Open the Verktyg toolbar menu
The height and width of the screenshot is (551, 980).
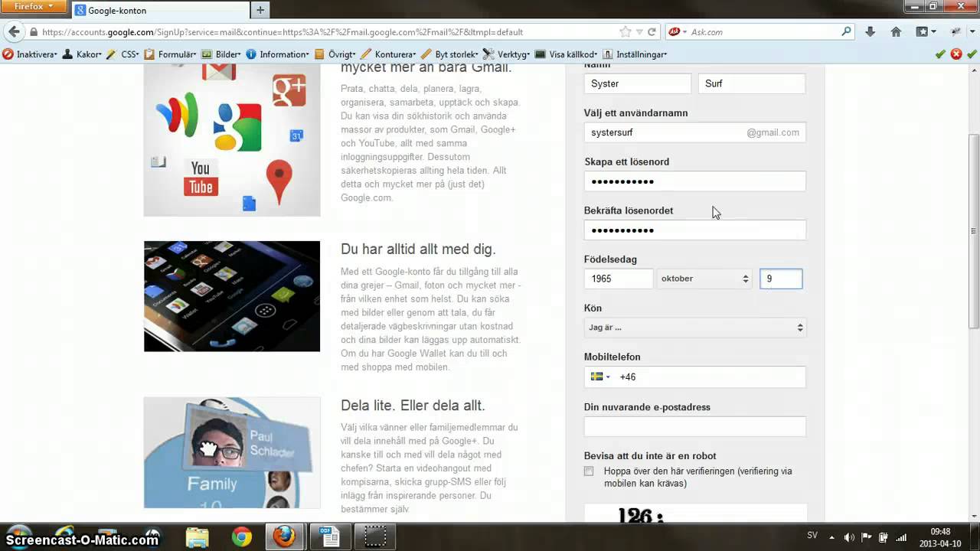pyautogui.click(x=507, y=54)
